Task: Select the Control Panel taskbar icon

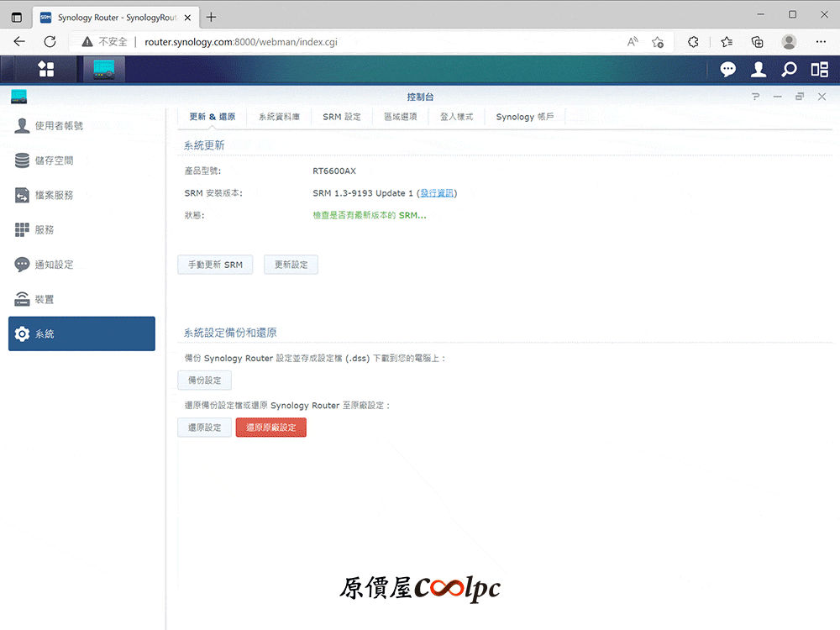Action: 104,69
